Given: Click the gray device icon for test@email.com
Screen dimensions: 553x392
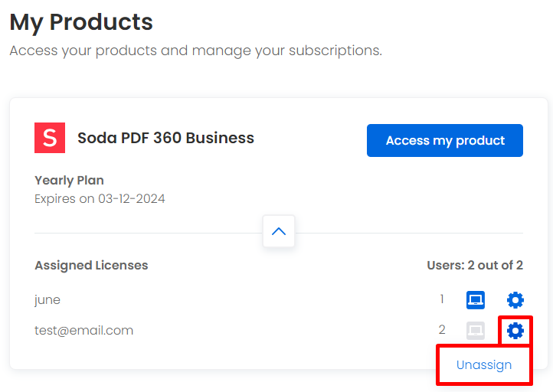Looking at the screenshot, I should [476, 331].
